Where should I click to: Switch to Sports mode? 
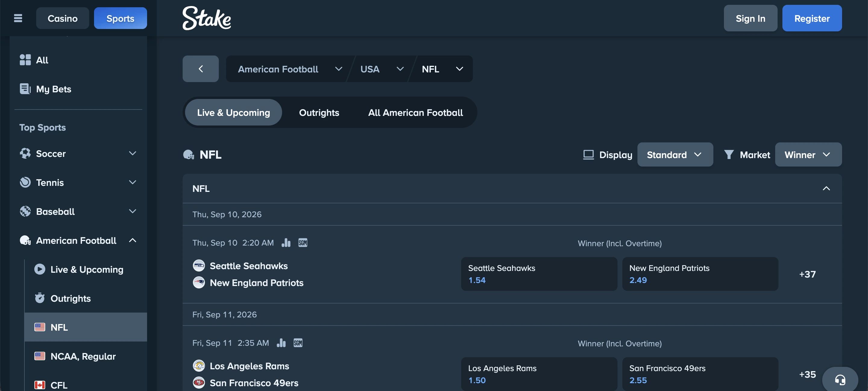pos(120,18)
